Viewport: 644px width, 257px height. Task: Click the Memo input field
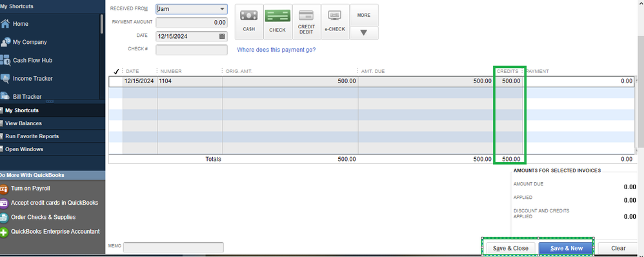point(174,247)
